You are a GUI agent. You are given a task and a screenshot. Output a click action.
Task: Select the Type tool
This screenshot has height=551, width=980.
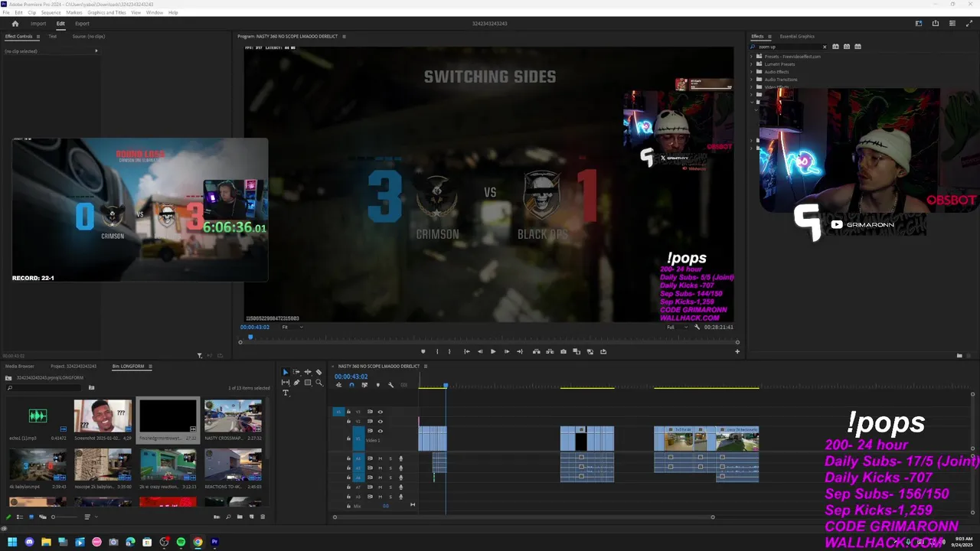(x=286, y=393)
